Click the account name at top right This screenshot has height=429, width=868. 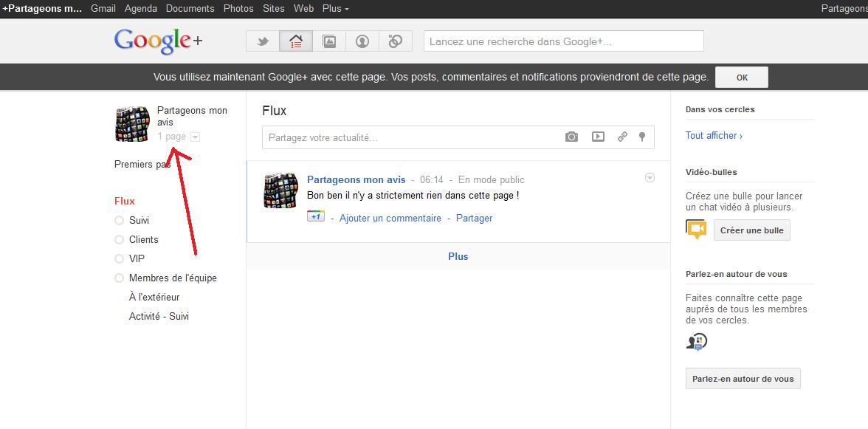coord(844,8)
